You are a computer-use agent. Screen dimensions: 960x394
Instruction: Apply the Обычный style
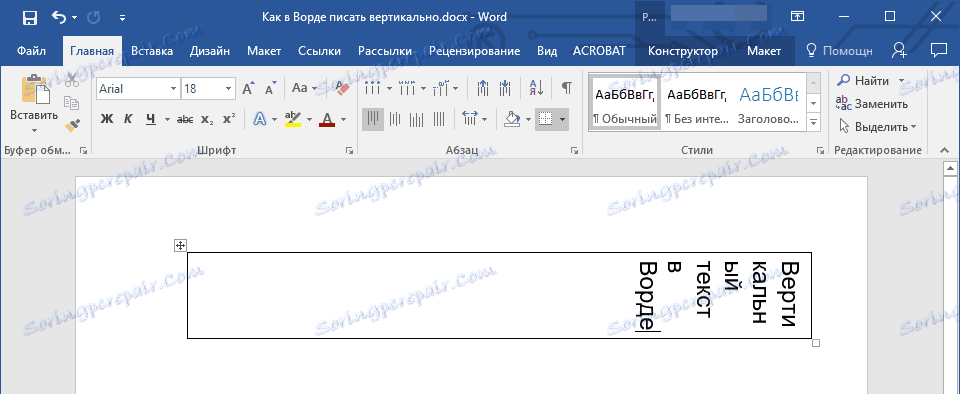(624, 102)
